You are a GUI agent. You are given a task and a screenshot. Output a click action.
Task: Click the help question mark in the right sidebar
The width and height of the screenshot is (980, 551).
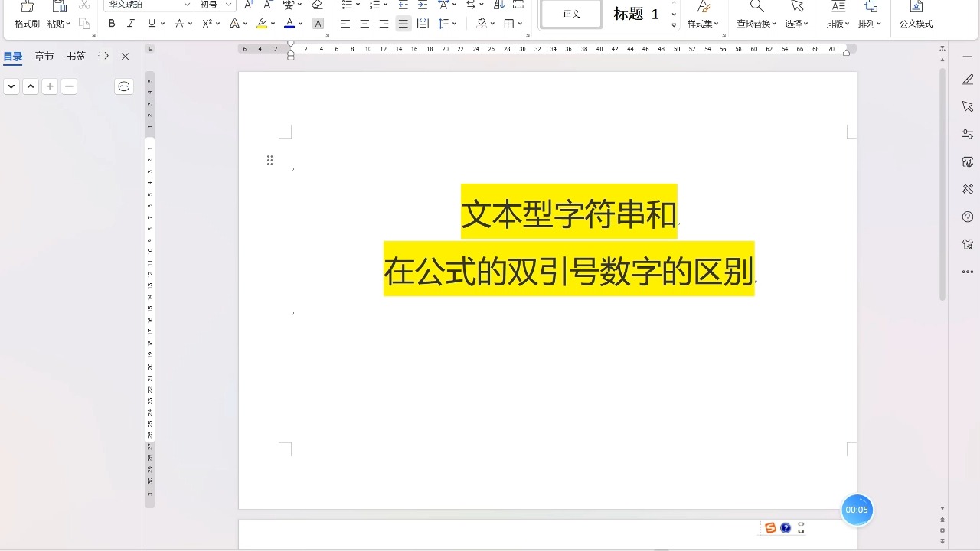tap(968, 217)
